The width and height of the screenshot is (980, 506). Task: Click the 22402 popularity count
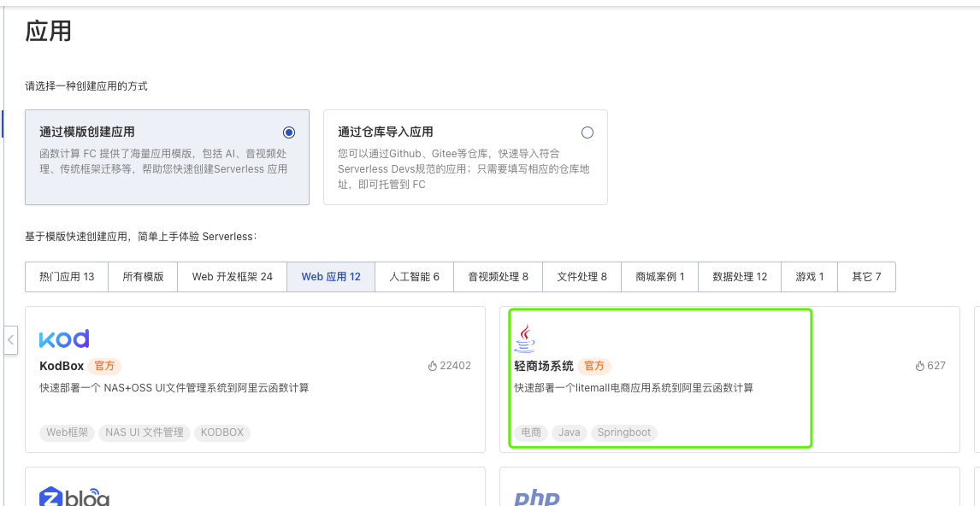456,366
